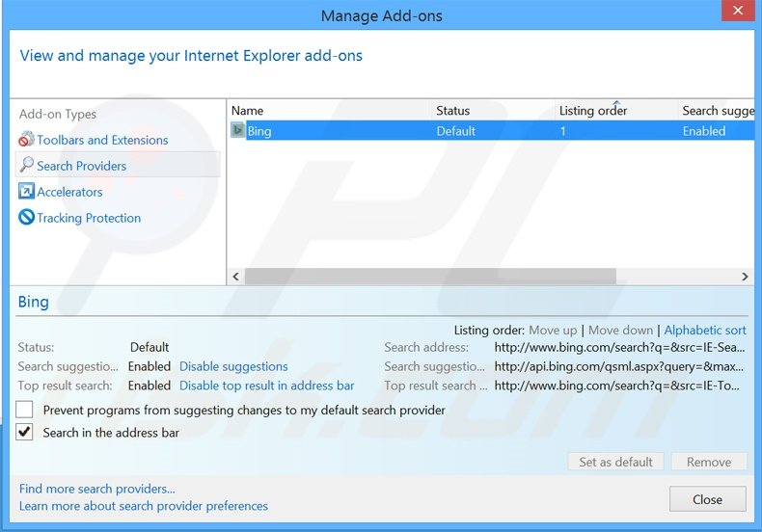The width and height of the screenshot is (762, 532).
Task: Enable Prevent programs from suggesting changes checkbox
Action: click(24, 410)
